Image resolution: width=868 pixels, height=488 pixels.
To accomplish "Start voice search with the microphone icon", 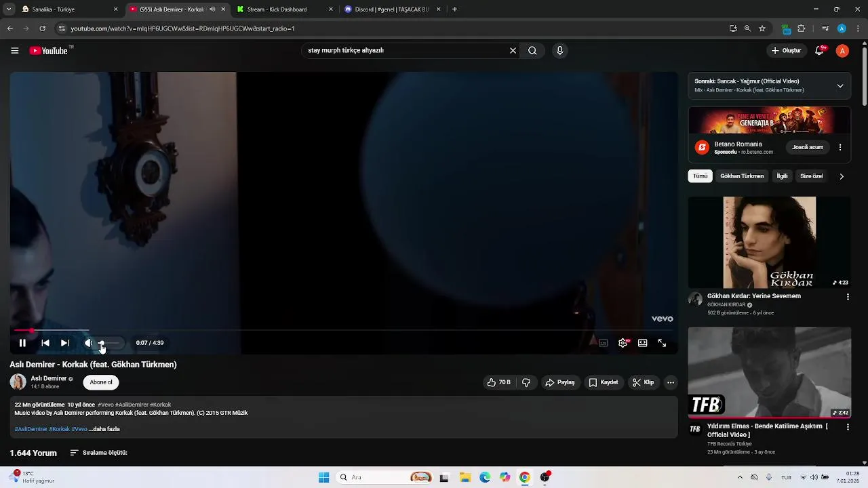I will click(559, 50).
